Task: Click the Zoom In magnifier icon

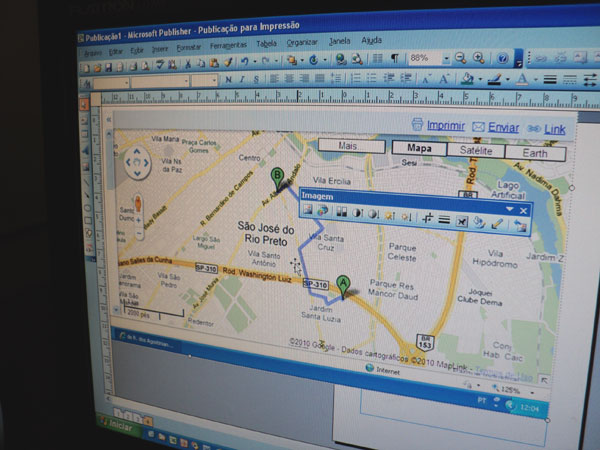Action: (479, 58)
